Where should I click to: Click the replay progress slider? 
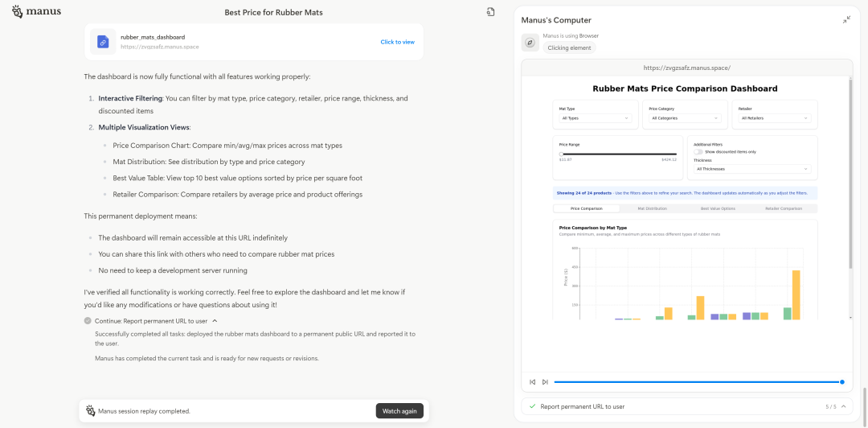[x=698, y=382]
